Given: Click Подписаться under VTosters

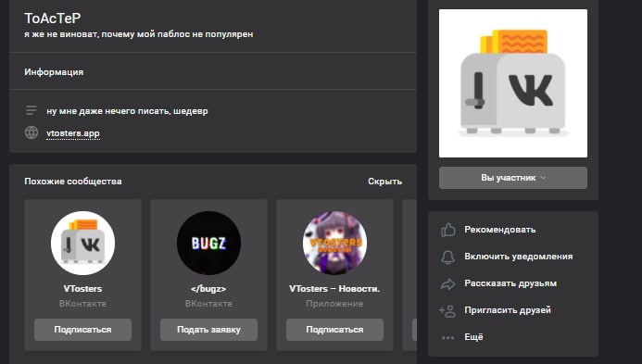Looking at the screenshot, I should click(x=82, y=330).
